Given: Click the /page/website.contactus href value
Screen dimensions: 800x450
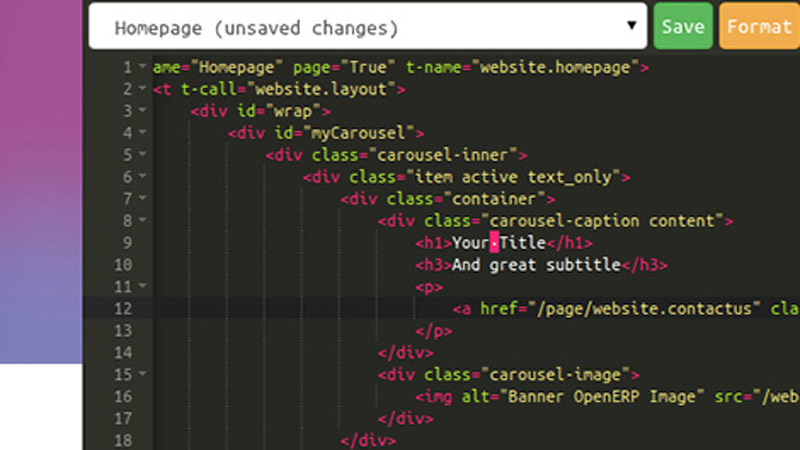Looking at the screenshot, I should 641,309.
